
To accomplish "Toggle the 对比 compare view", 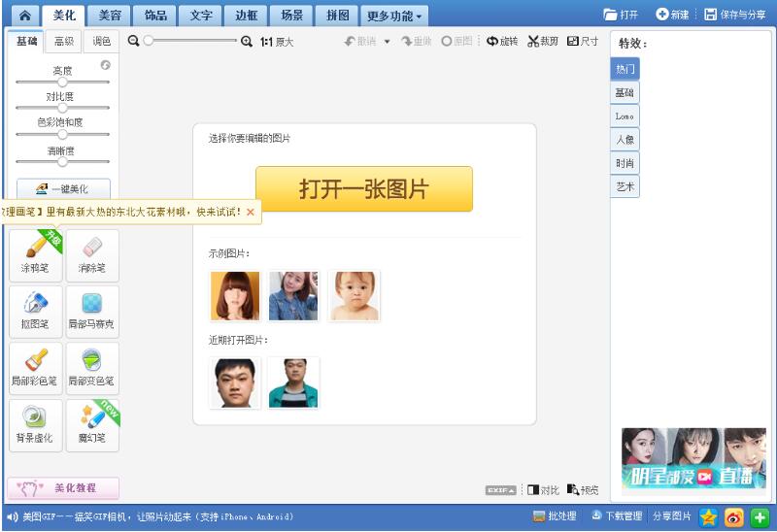I will point(543,490).
